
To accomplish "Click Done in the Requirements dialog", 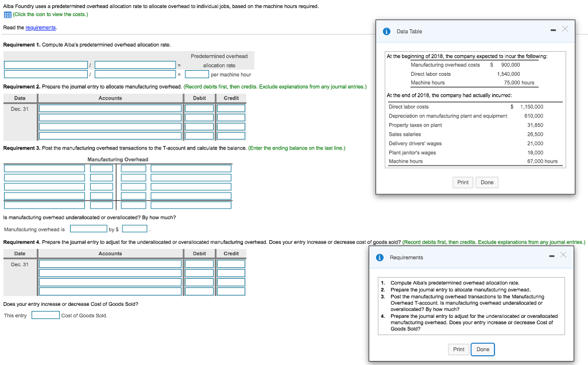I will click(x=482, y=349).
